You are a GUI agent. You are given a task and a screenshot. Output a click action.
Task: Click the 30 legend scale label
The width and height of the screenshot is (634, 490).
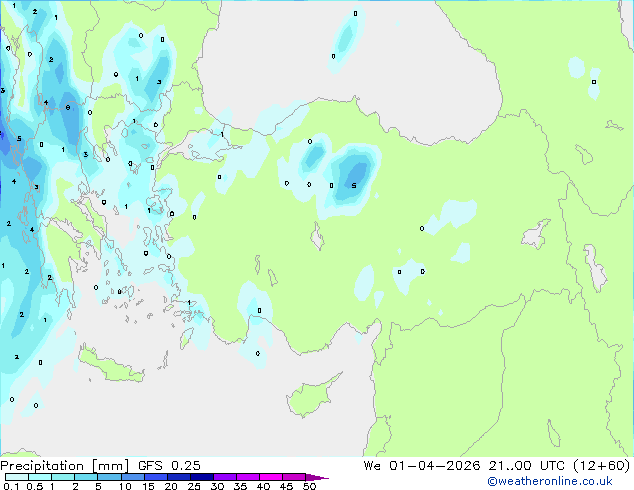(x=217, y=486)
